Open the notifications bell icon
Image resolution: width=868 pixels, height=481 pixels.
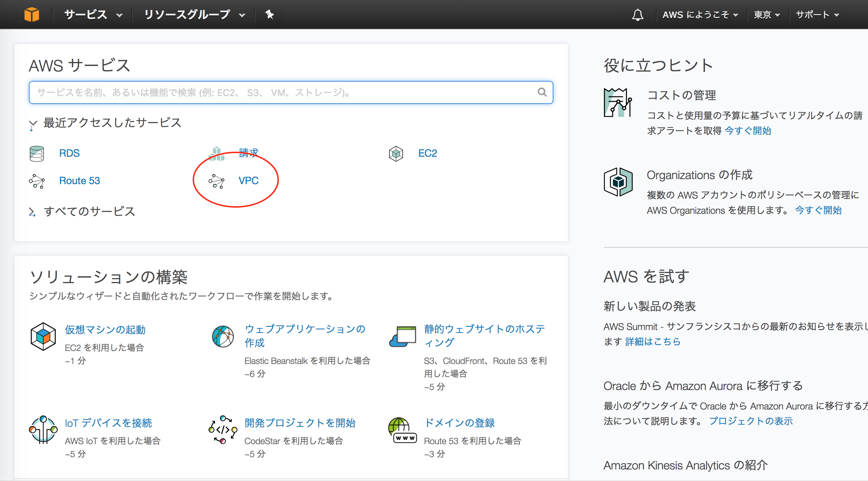coord(637,15)
